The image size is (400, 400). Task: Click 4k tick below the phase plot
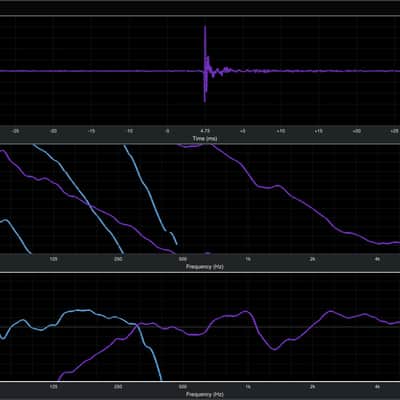[x=377, y=259]
